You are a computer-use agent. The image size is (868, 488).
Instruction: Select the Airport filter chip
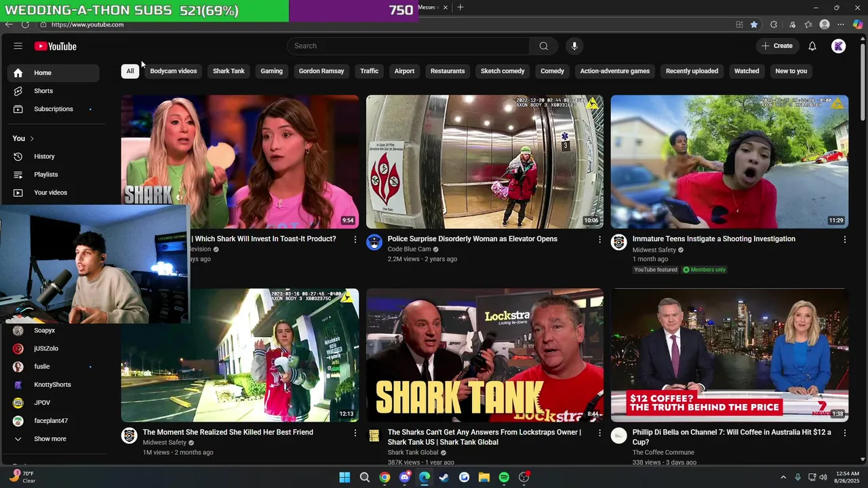[404, 71]
